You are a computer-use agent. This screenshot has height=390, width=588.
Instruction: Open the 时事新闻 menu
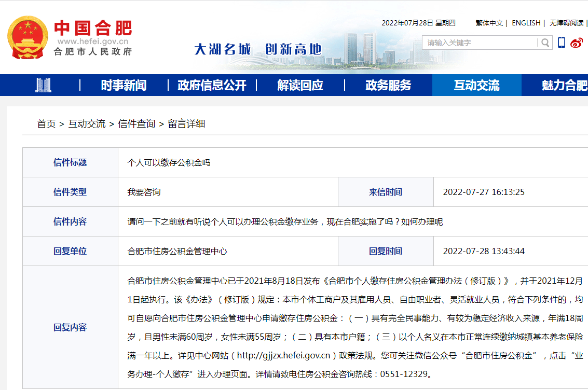coord(124,86)
